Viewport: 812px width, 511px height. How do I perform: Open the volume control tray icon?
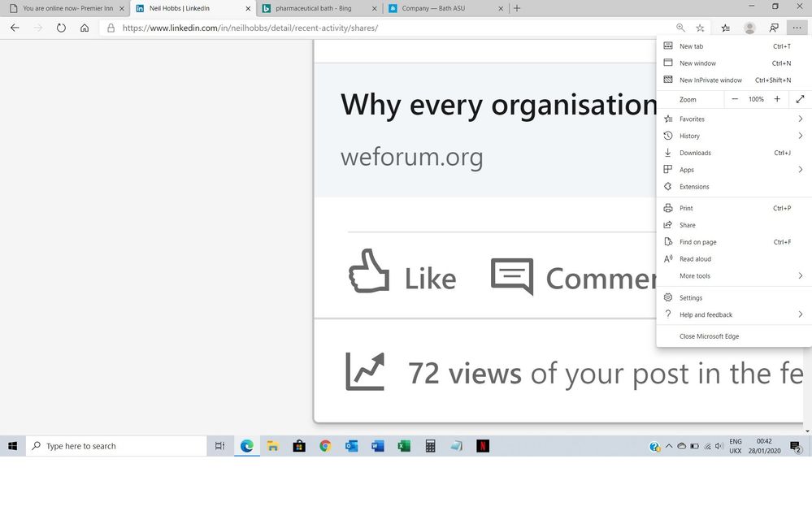[719, 446]
